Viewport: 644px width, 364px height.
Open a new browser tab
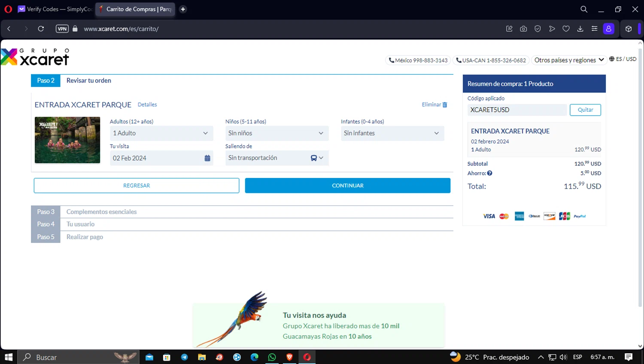(183, 9)
